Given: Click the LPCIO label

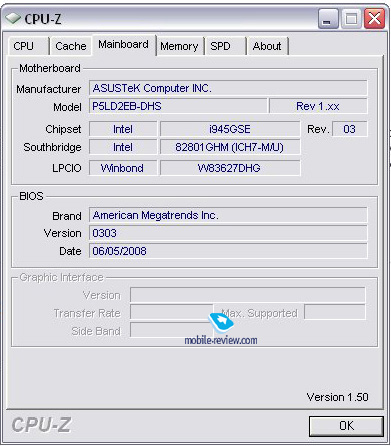Looking at the screenshot, I should [x=67, y=168].
